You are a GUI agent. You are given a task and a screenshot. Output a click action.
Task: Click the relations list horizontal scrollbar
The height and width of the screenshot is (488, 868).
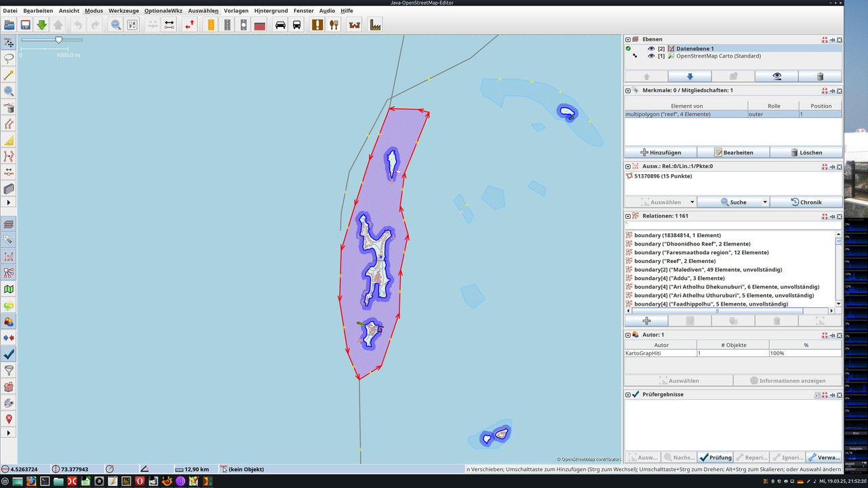(x=730, y=311)
